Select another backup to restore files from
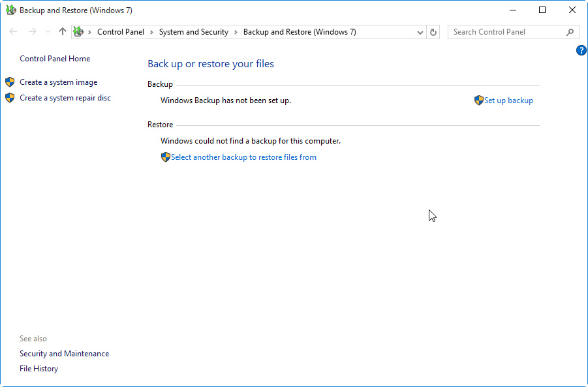Viewport: 588px width, 387px height. (x=244, y=157)
